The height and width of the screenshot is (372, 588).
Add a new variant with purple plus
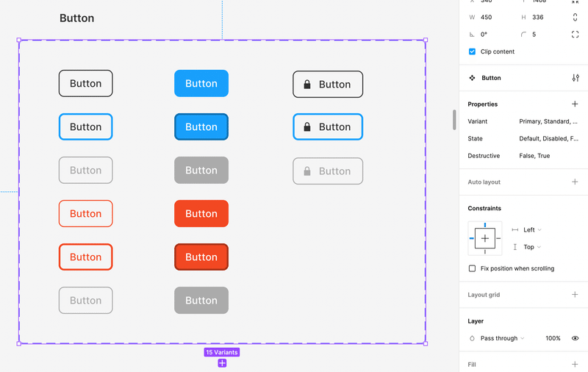(222, 363)
